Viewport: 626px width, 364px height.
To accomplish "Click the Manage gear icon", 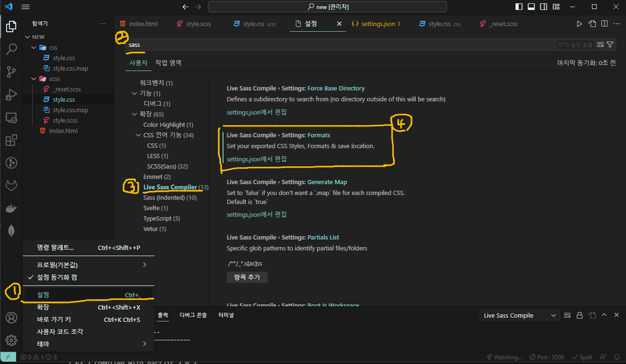I will tap(11, 340).
